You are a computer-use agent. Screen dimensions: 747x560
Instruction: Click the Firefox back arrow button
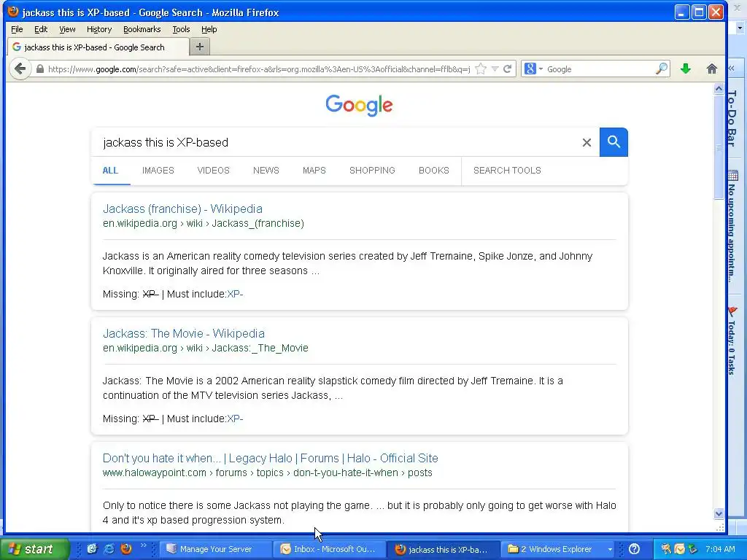(20, 69)
